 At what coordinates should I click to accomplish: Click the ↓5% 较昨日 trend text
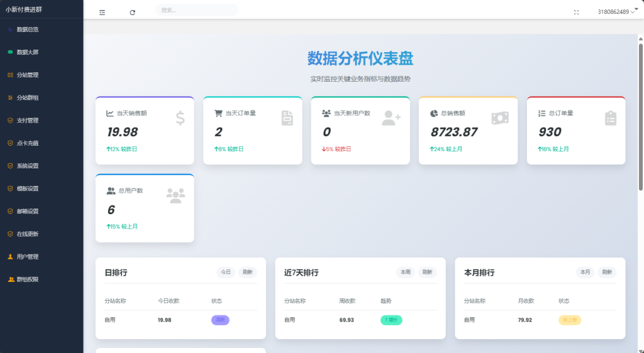336,149
